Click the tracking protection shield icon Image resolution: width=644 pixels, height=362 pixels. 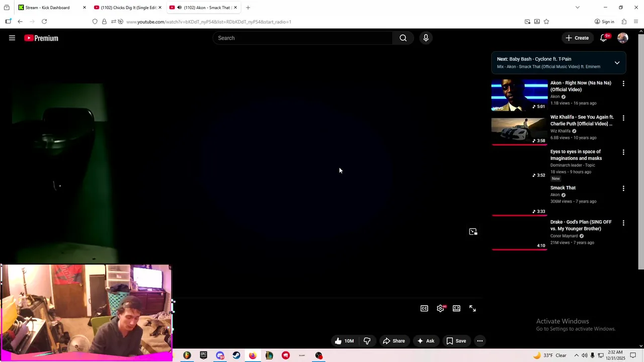coord(95,22)
